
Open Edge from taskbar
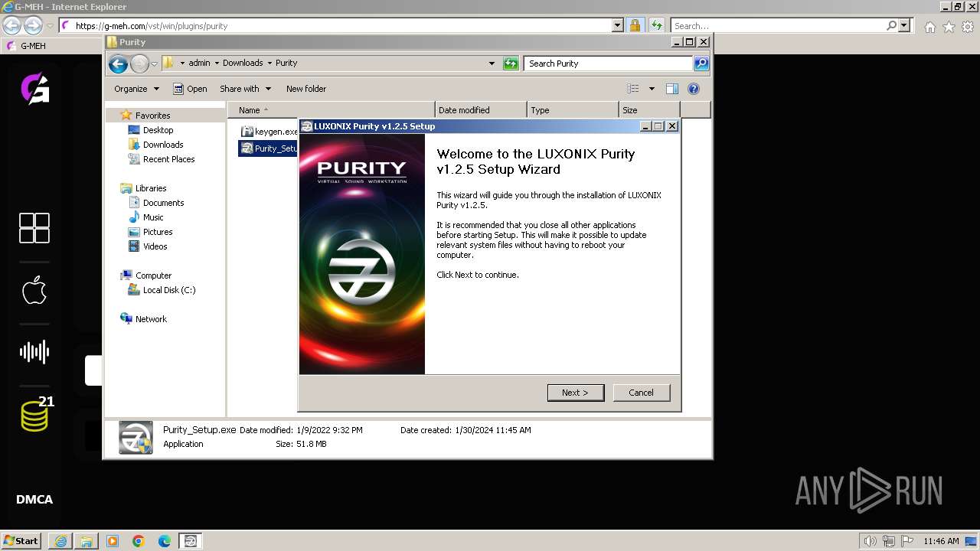coord(165,541)
